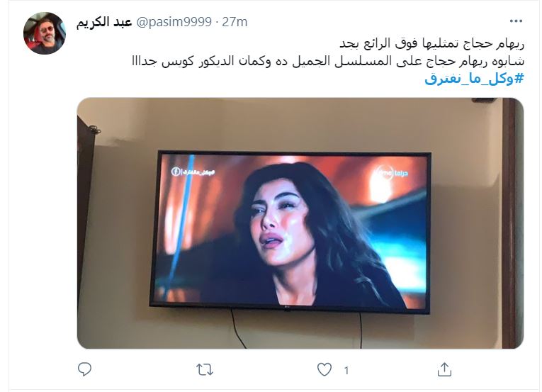Like the tweet with the heart icon
This screenshot has width=542, height=392.
[x=324, y=369]
